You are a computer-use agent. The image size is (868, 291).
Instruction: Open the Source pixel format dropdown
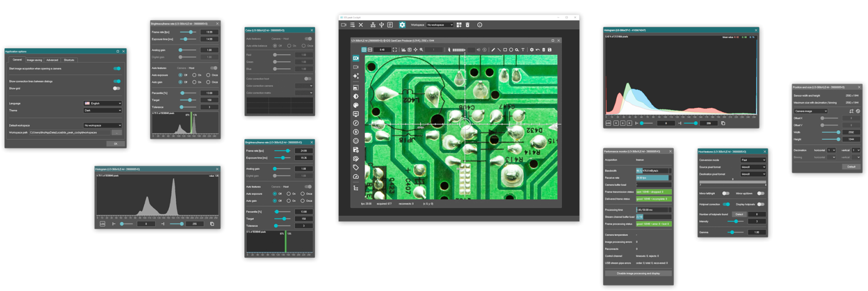753,167
